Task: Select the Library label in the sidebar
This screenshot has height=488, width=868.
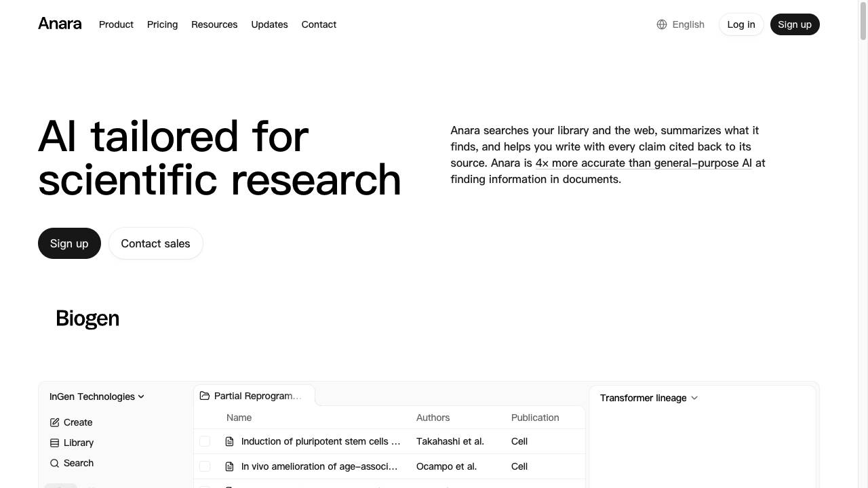Action: pos(79,443)
